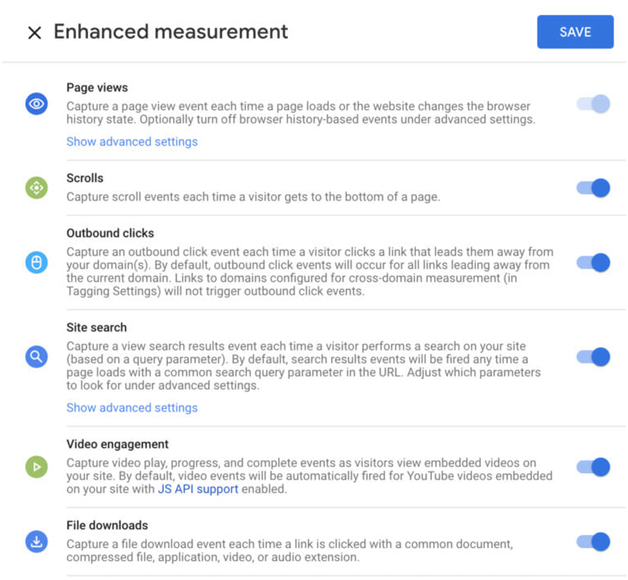Close the Enhanced measurement panel
The width and height of the screenshot is (628, 580).
pyautogui.click(x=35, y=32)
